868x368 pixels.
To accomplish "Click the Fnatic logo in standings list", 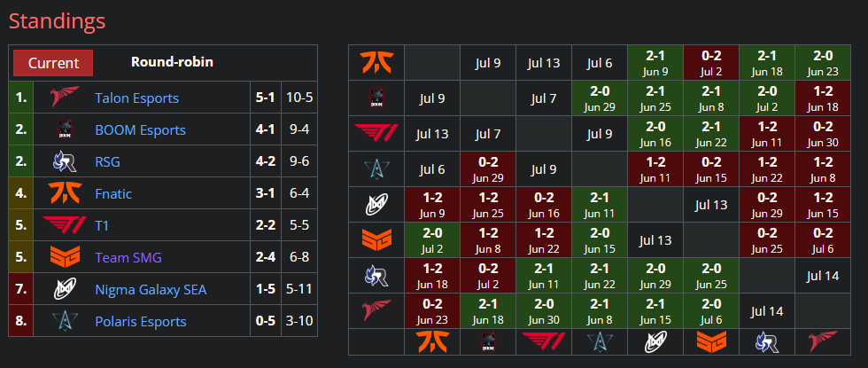I will click(64, 193).
